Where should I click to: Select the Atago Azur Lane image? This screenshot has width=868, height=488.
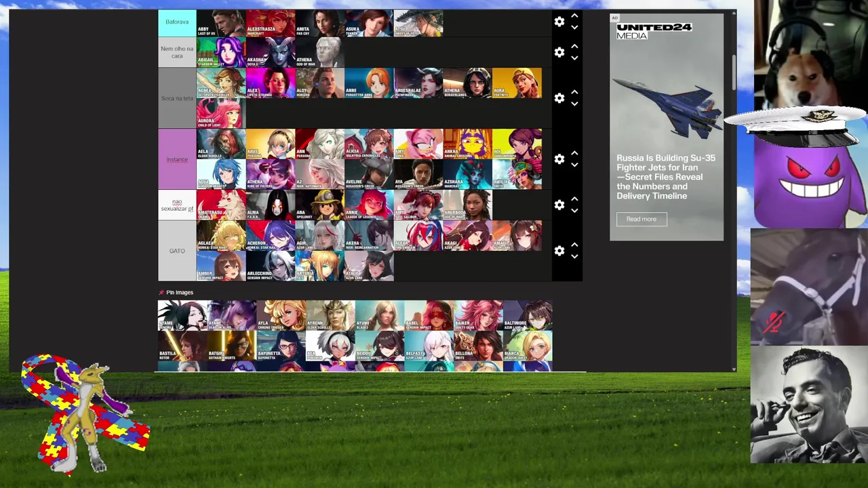click(x=369, y=266)
